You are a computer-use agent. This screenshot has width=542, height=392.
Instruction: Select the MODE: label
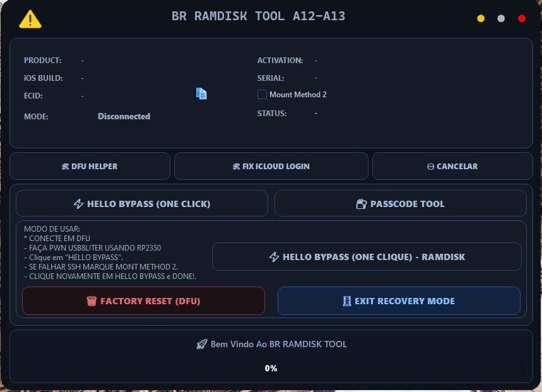coord(36,117)
